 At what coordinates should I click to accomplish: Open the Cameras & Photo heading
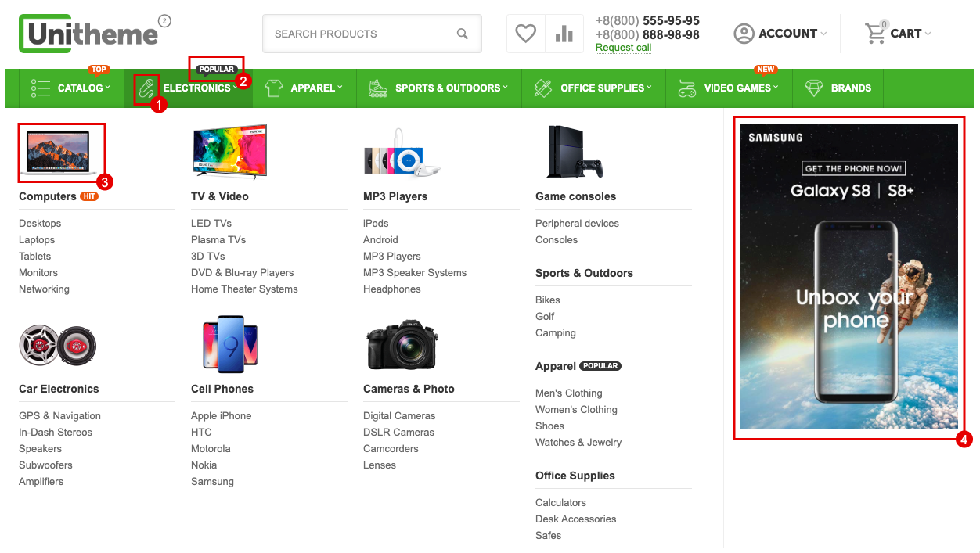pos(409,389)
